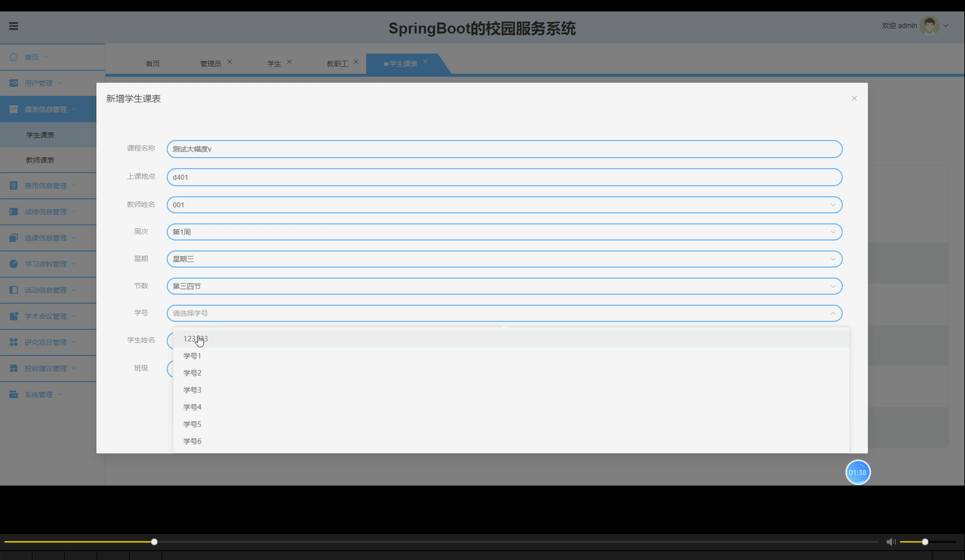Open the 周次 dropdown showing 第1周
965x560 pixels.
(x=504, y=232)
